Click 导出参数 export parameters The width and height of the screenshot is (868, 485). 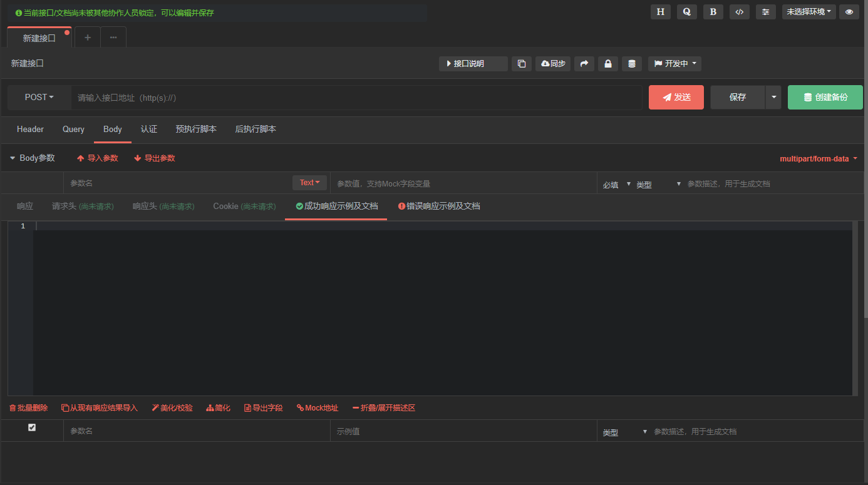point(155,158)
